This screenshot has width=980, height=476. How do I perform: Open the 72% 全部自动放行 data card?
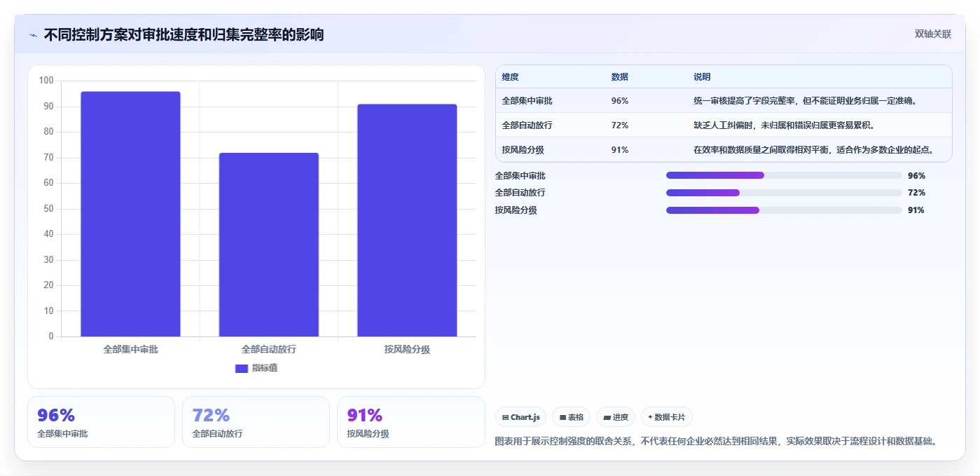click(x=256, y=422)
